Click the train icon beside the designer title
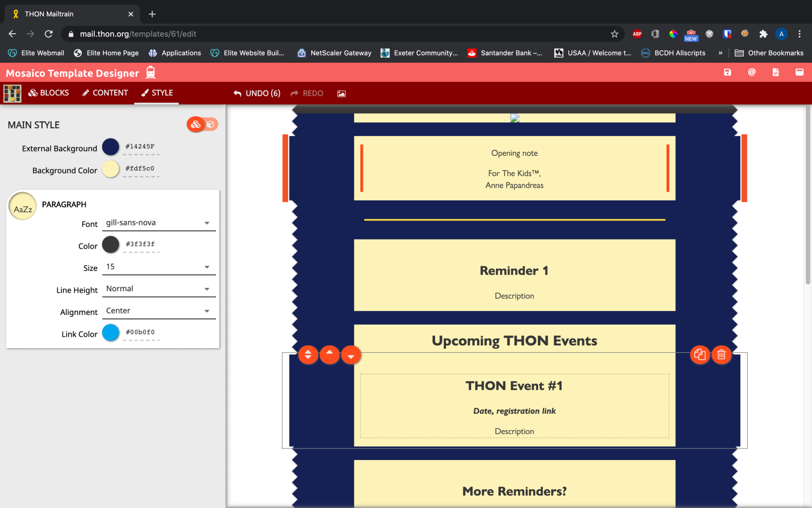Screen dimensions: 812x508 [151, 73]
